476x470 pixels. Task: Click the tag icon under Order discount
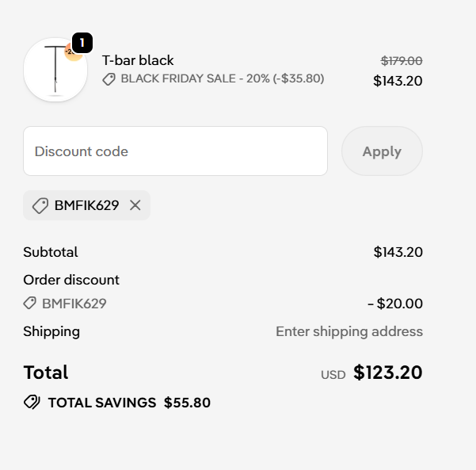coord(30,304)
